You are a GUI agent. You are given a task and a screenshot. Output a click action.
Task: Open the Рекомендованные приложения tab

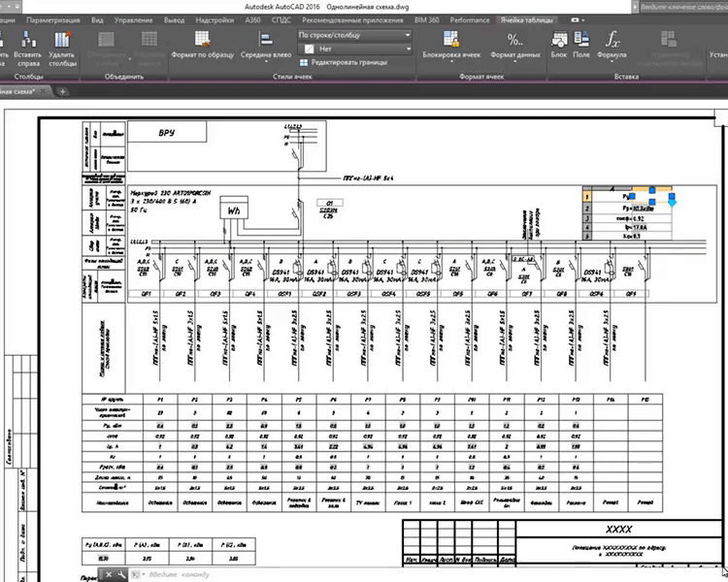(x=352, y=20)
